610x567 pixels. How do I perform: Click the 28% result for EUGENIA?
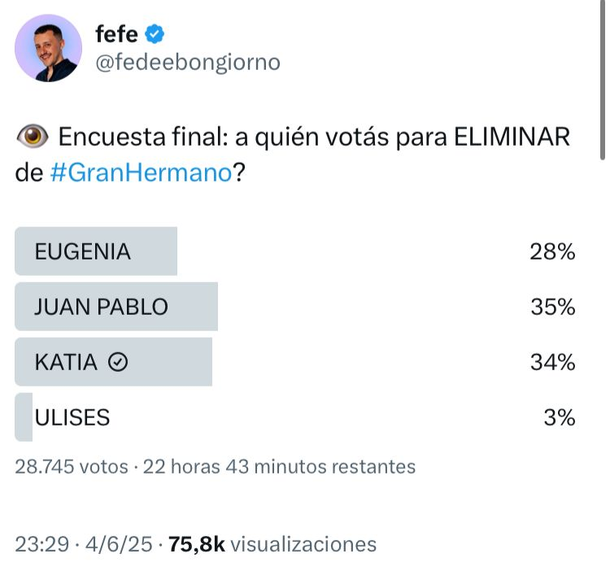[552, 252]
